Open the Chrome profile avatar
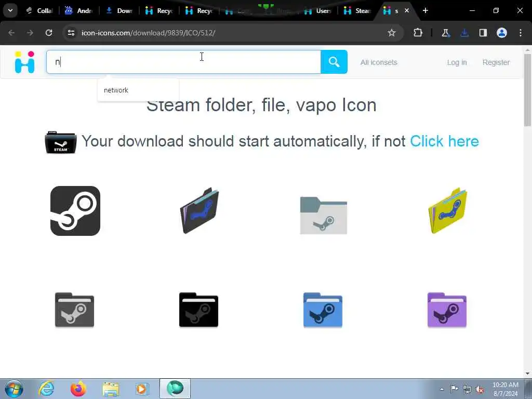This screenshot has width=532, height=399. 502,33
